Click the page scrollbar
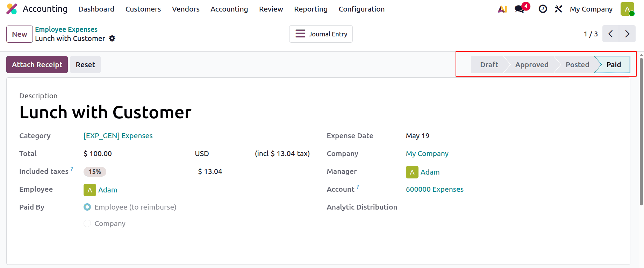The height and width of the screenshot is (268, 644). [641, 132]
